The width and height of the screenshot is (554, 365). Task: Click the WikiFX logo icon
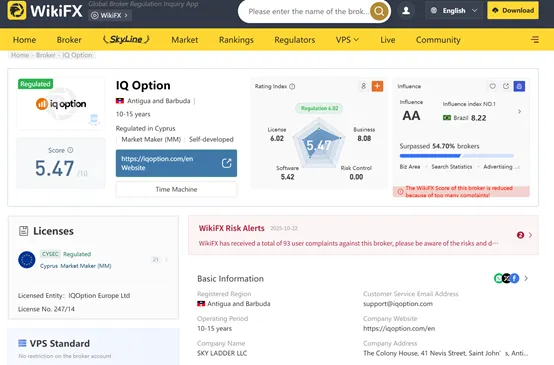[x=17, y=11]
